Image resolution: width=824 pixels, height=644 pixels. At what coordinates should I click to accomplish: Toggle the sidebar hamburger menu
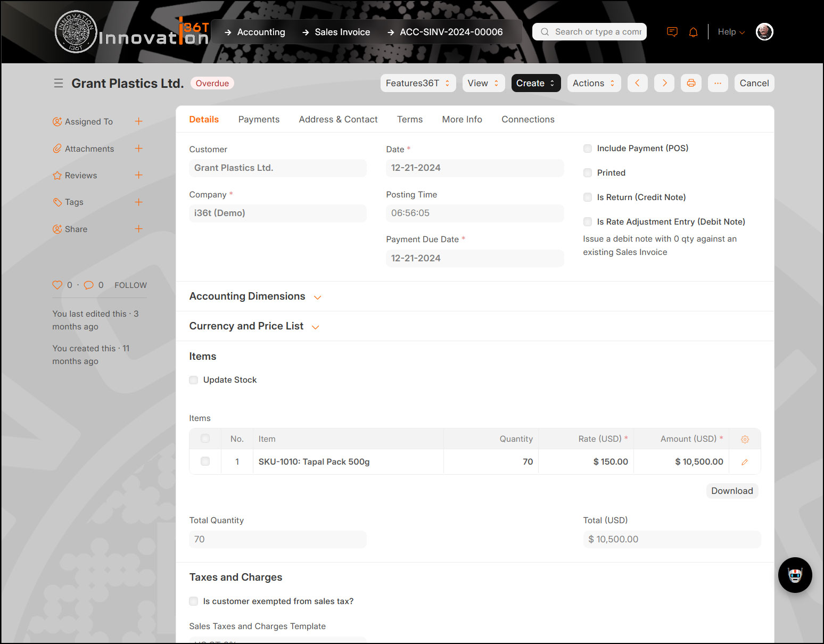point(59,83)
